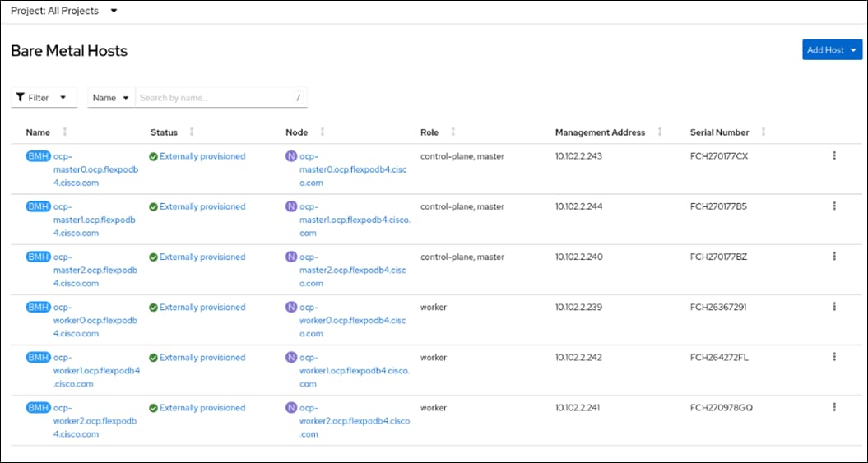868x463 pixels.
Task: Sort the table by Status column
Action: click(x=192, y=132)
